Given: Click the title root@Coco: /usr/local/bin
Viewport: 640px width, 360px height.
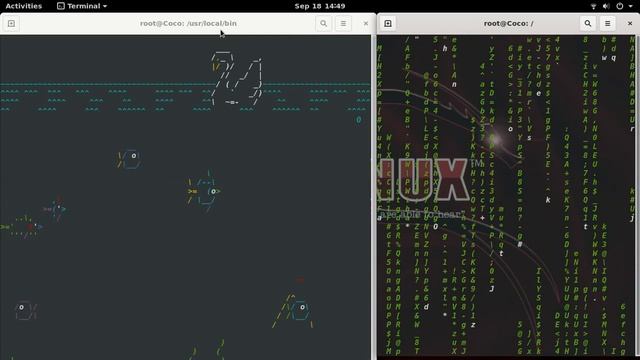Looking at the screenshot, I should coord(188,24).
